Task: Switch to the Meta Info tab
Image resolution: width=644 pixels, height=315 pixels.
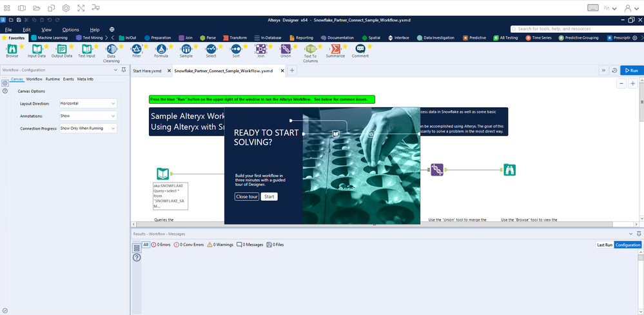Action: pos(85,79)
